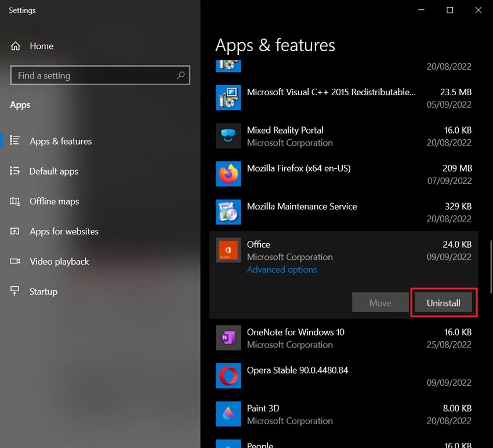
Task: Click the Apps for websites sidebar icon
Action: pyautogui.click(x=14, y=231)
